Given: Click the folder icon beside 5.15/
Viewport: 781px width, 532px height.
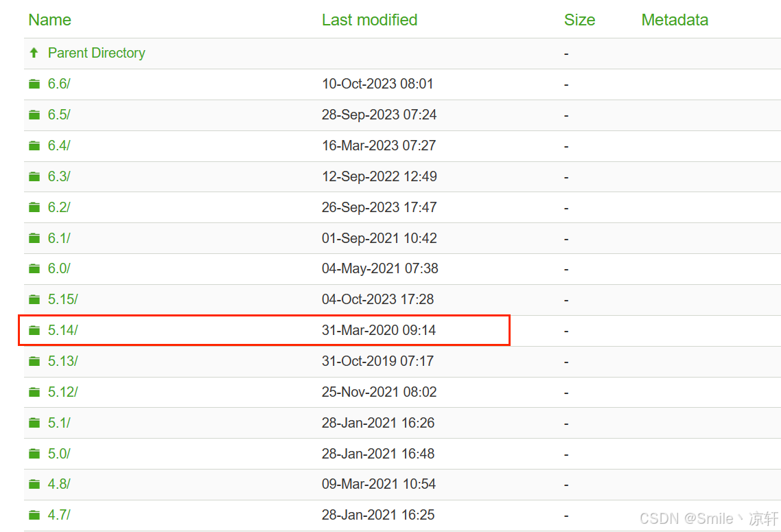Looking at the screenshot, I should click(34, 299).
